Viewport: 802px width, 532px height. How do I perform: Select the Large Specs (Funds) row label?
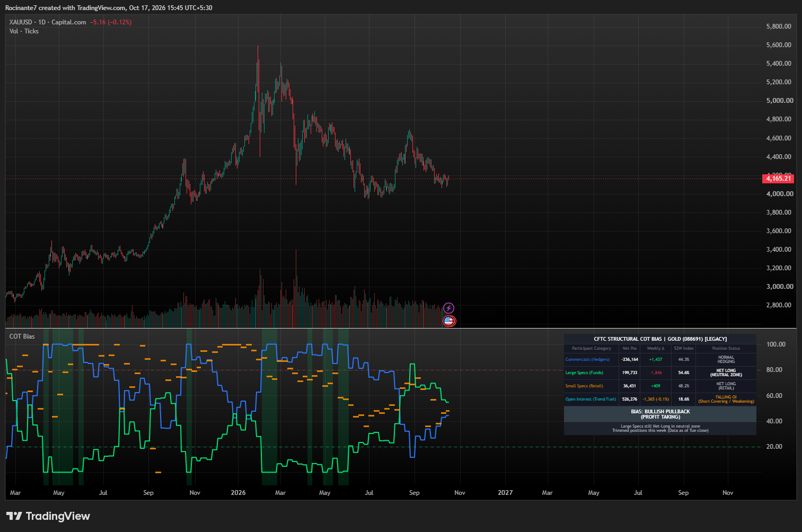tap(584, 373)
